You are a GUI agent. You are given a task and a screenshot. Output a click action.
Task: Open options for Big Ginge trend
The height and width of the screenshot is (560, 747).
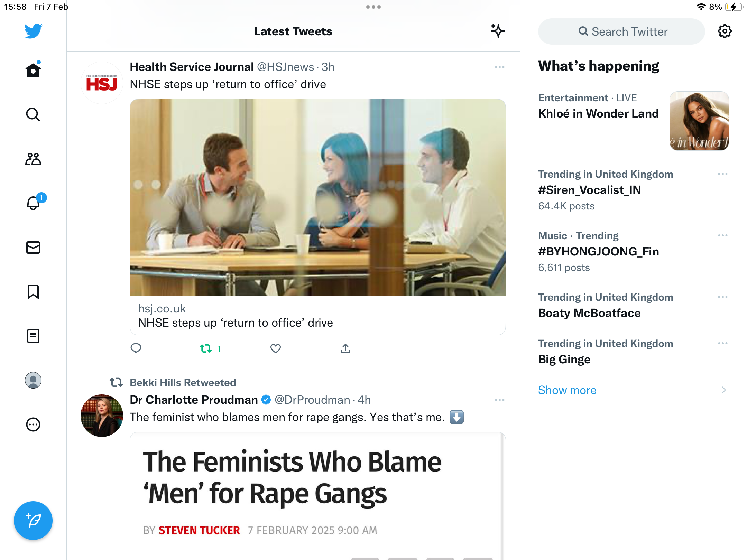(x=723, y=343)
